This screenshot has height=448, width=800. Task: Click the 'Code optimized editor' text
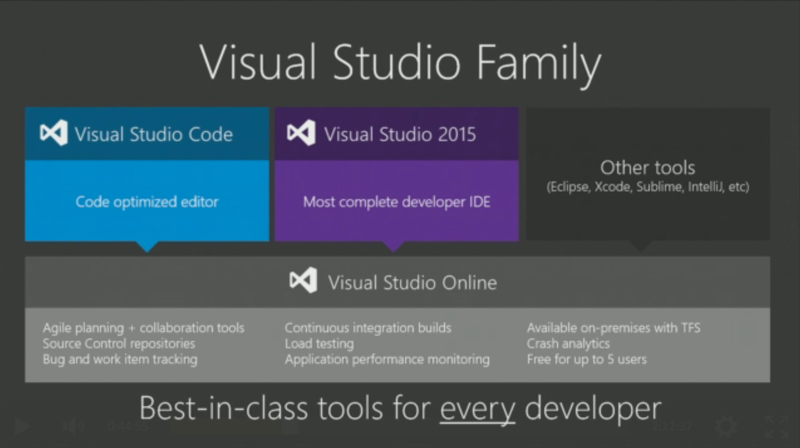(147, 202)
